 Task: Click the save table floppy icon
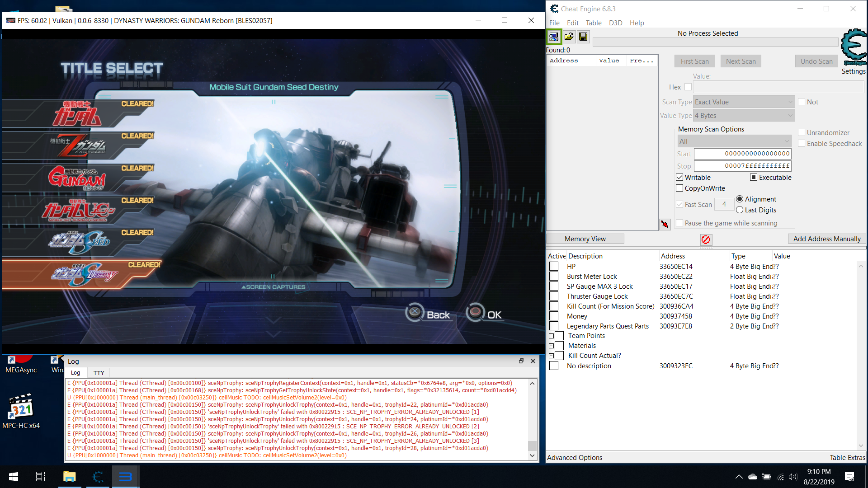coord(583,37)
